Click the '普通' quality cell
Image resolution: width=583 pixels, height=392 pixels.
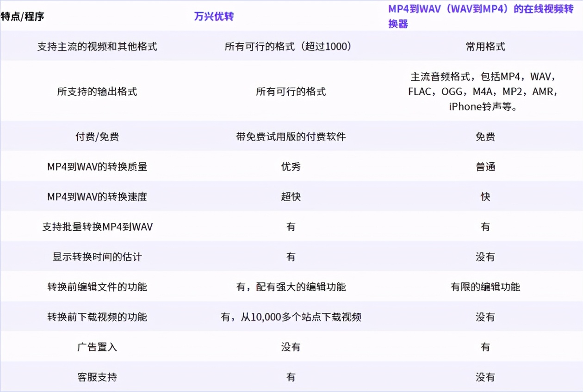point(485,167)
